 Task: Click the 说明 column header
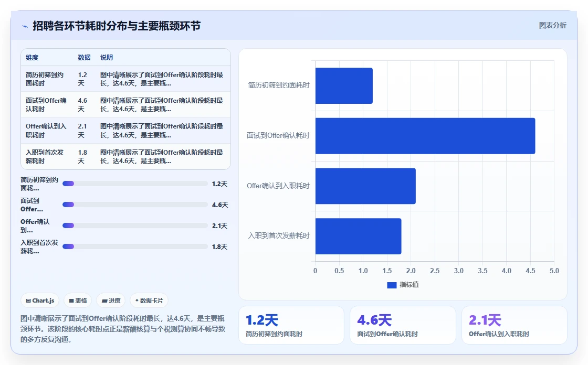[107, 58]
